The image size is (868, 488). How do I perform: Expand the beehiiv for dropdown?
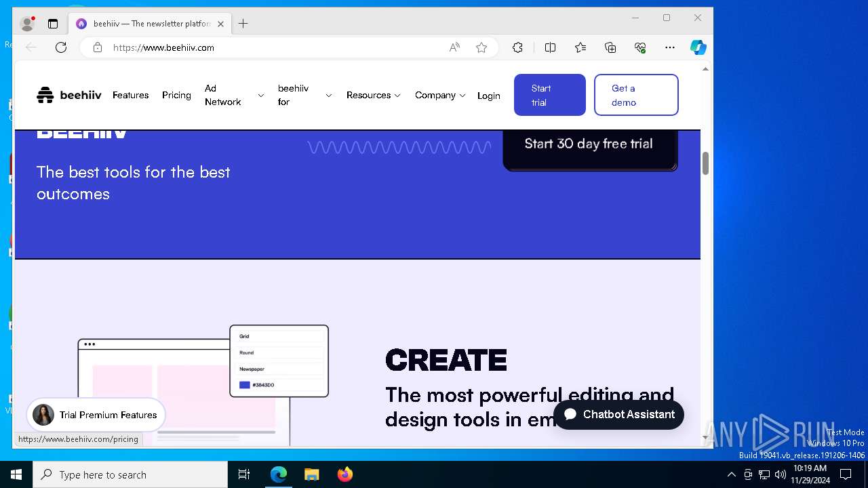point(304,95)
